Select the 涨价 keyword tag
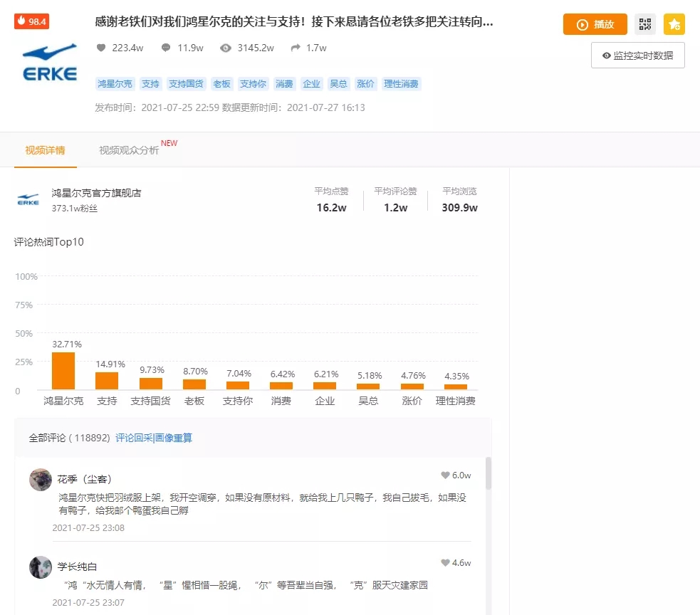Viewport: 700px width, 615px height. coord(365,84)
